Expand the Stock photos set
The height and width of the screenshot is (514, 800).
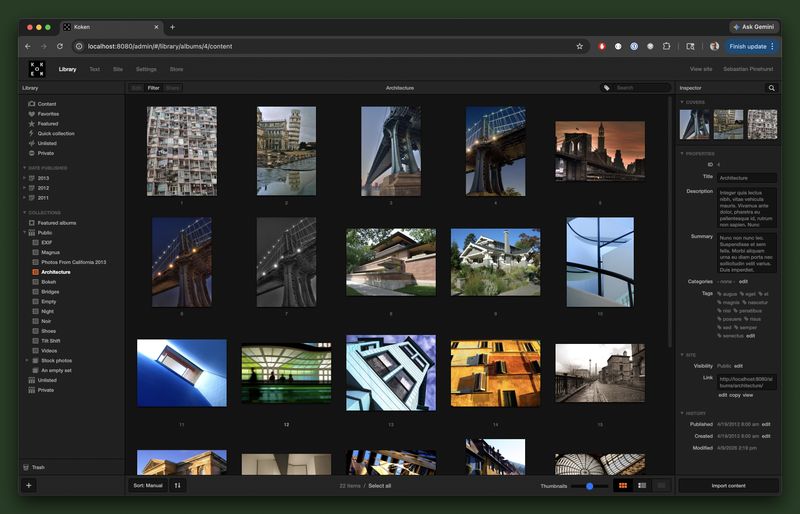[27, 360]
